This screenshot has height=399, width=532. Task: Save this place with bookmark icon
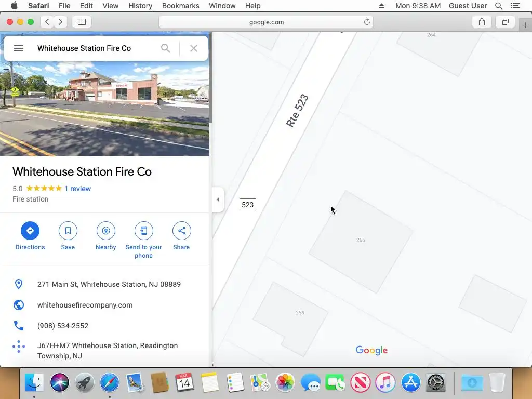pyautogui.click(x=68, y=231)
